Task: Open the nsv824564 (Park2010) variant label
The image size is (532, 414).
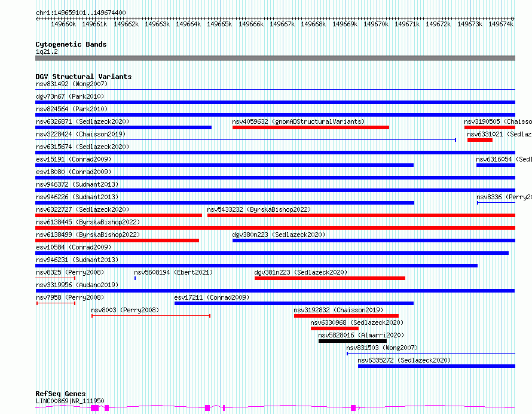Action: (x=72, y=109)
